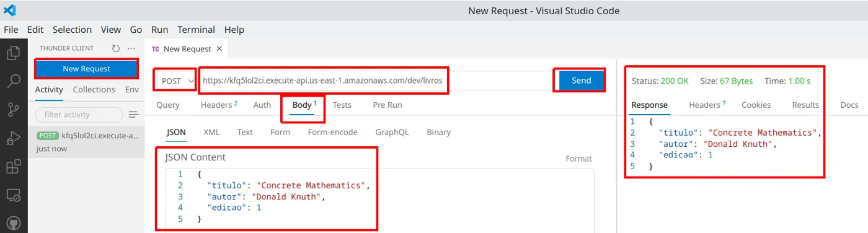Open the Edit menu
Screen dimensions: 868x233
tap(35, 30)
